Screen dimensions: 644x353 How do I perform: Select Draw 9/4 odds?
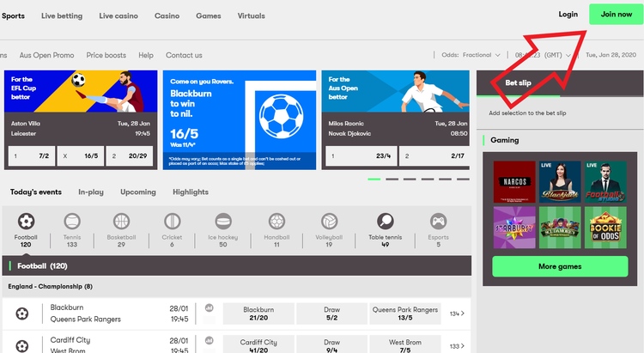tap(331, 344)
